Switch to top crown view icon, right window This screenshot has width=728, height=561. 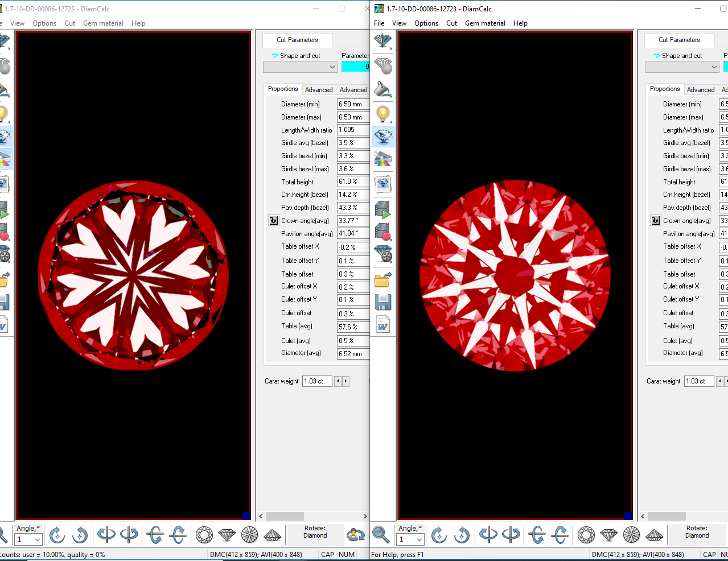(x=586, y=535)
